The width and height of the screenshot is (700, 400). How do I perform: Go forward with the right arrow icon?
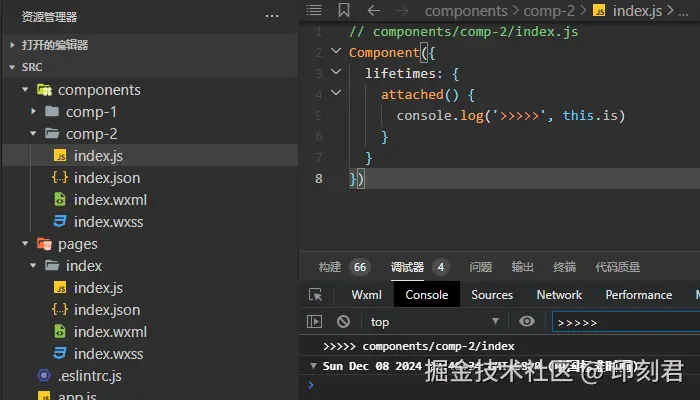click(x=402, y=10)
